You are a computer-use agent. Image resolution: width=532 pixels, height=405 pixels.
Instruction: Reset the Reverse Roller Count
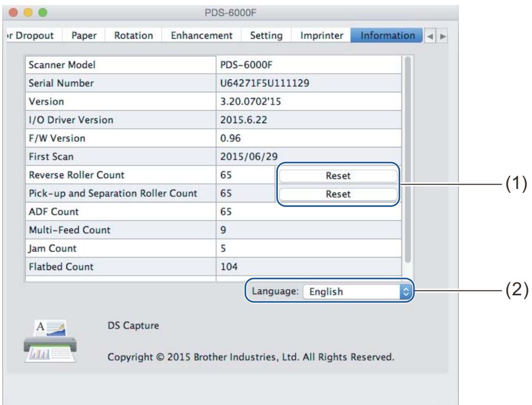pos(338,176)
